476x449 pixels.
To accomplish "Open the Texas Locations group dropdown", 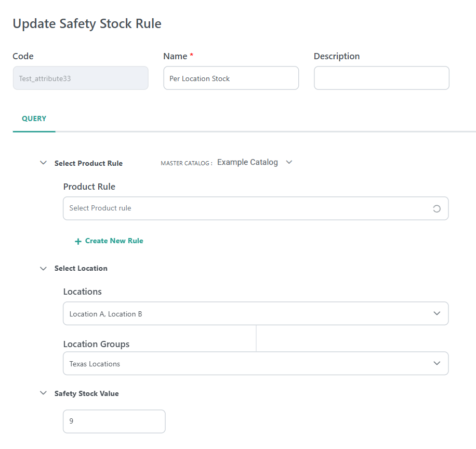I will tap(255, 363).
